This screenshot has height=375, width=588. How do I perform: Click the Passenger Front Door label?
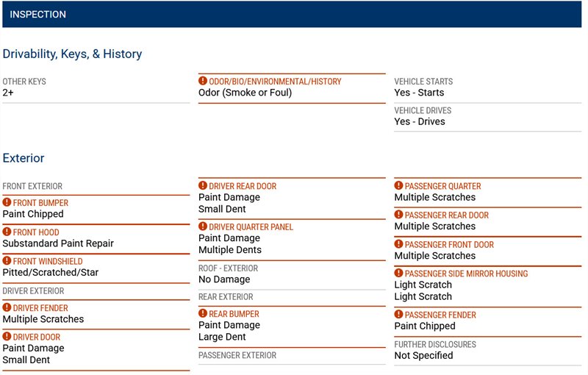[448, 245]
